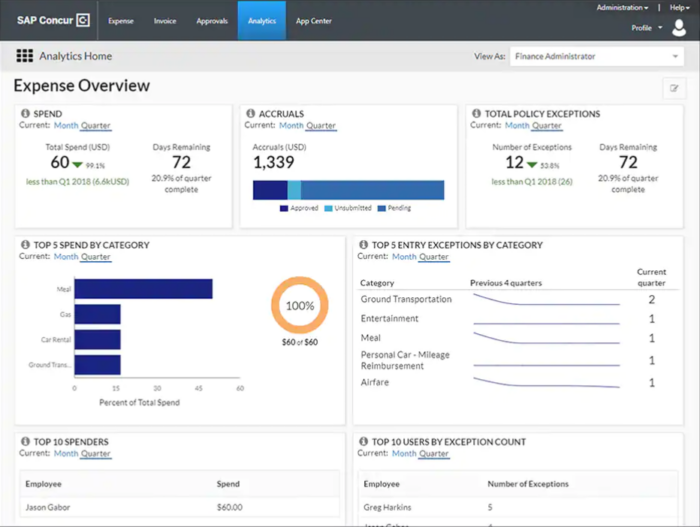Expand the Help menu
This screenshot has width=700, height=527.
[x=680, y=7]
